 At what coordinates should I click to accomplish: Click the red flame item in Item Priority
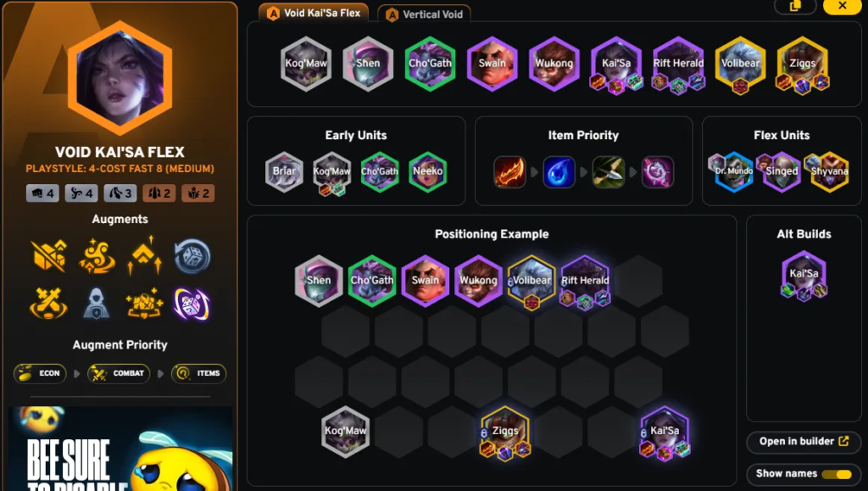coord(509,171)
